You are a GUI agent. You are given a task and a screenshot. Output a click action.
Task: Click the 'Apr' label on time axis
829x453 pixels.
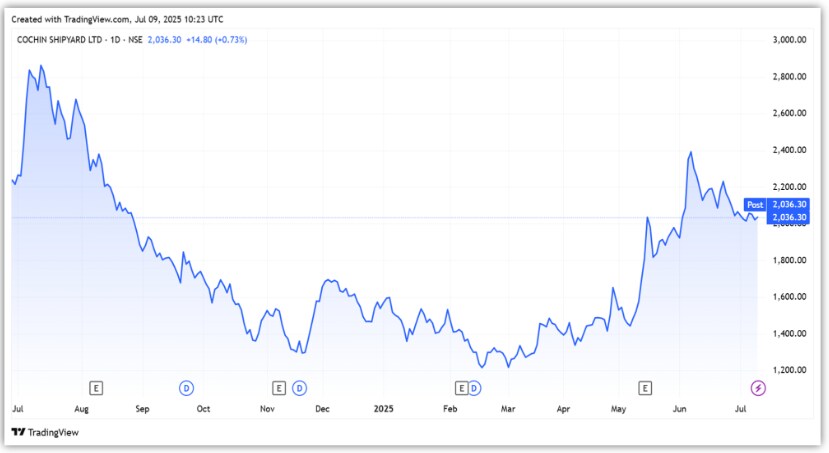pos(563,409)
